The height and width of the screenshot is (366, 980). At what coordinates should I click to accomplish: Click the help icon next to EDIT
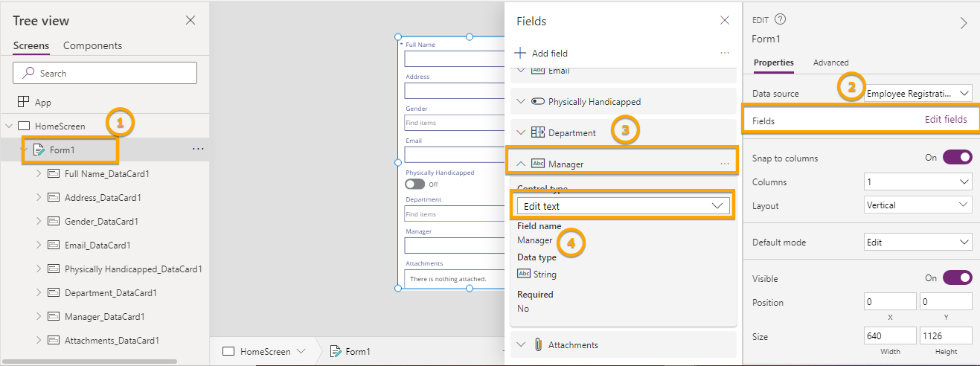pos(780,20)
